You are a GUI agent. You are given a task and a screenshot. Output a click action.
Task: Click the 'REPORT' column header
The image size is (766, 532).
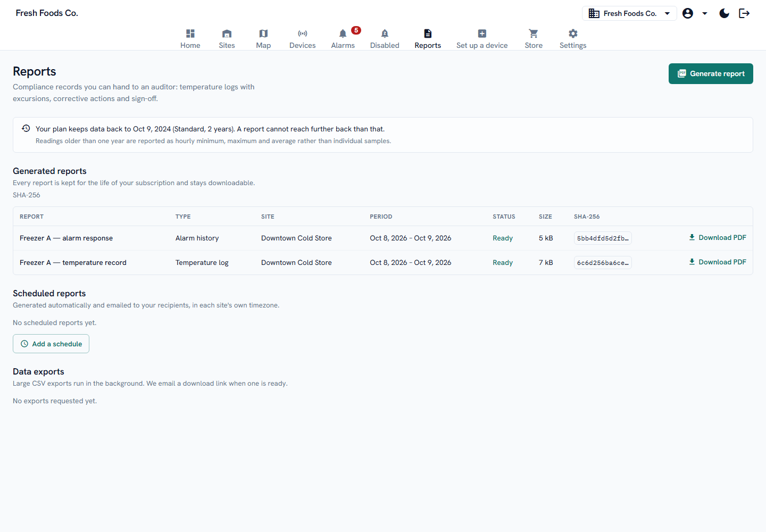(31, 217)
